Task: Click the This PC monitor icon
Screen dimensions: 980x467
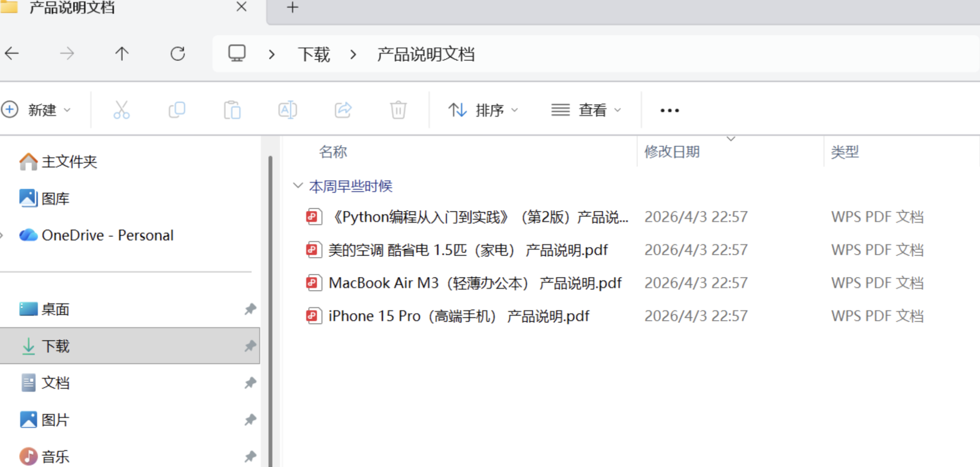Action: point(237,53)
